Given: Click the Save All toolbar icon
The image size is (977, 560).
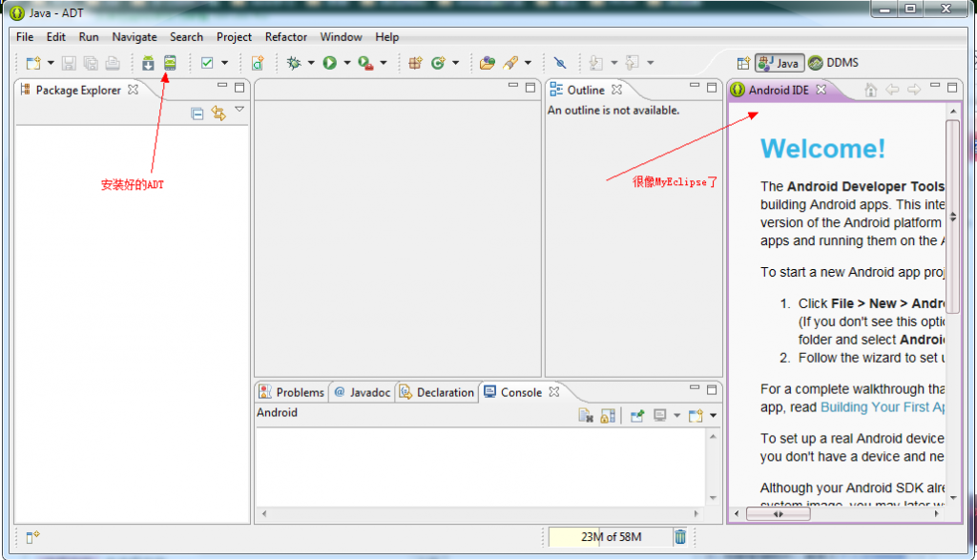Looking at the screenshot, I should pos(91,63).
